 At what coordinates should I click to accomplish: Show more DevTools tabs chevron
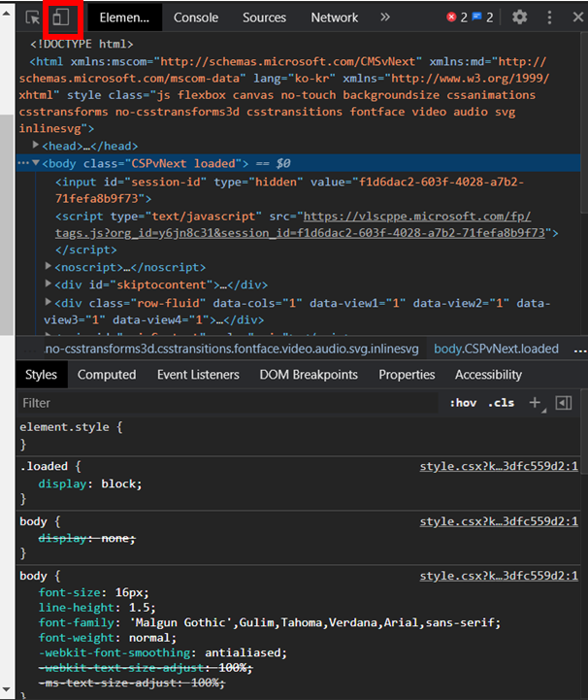click(x=385, y=17)
